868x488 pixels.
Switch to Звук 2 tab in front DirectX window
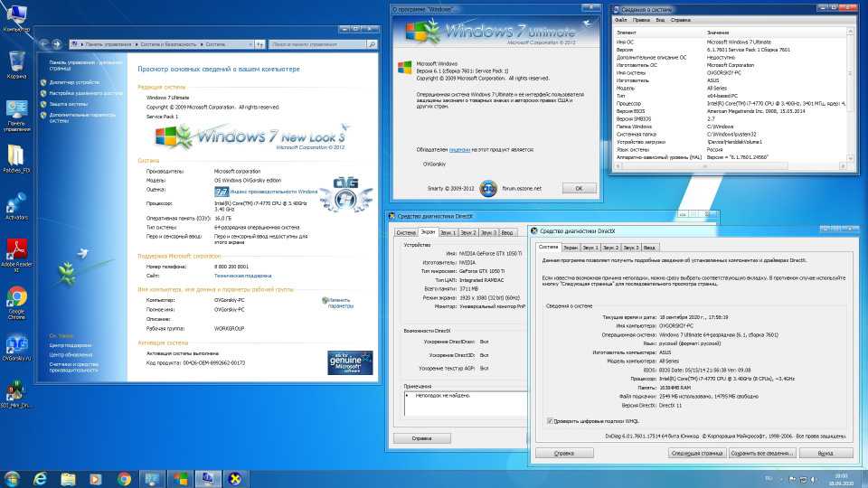[610, 248]
